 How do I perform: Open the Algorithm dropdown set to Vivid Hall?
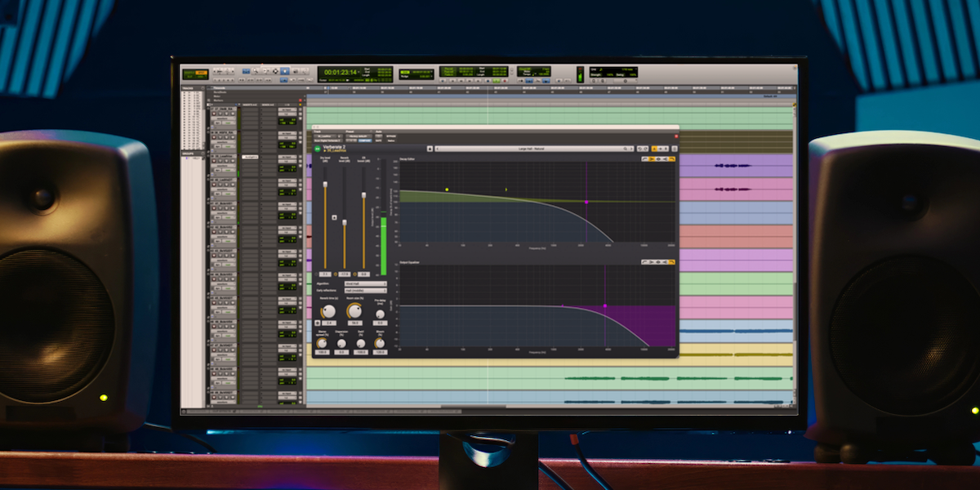coord(365,283)
